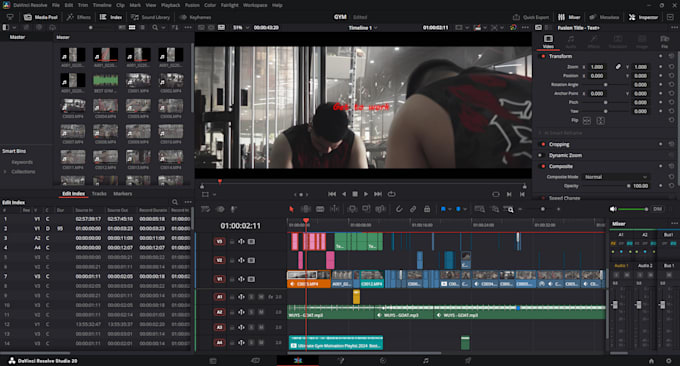Open the Timeline 1 name dropdown
This screenshot has height=366, width=680.
363,27
